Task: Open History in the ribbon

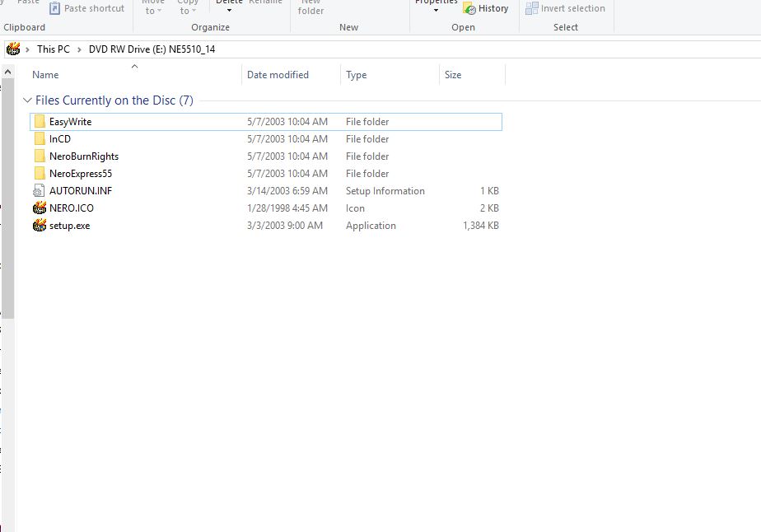Action: (x=486, y=8)
